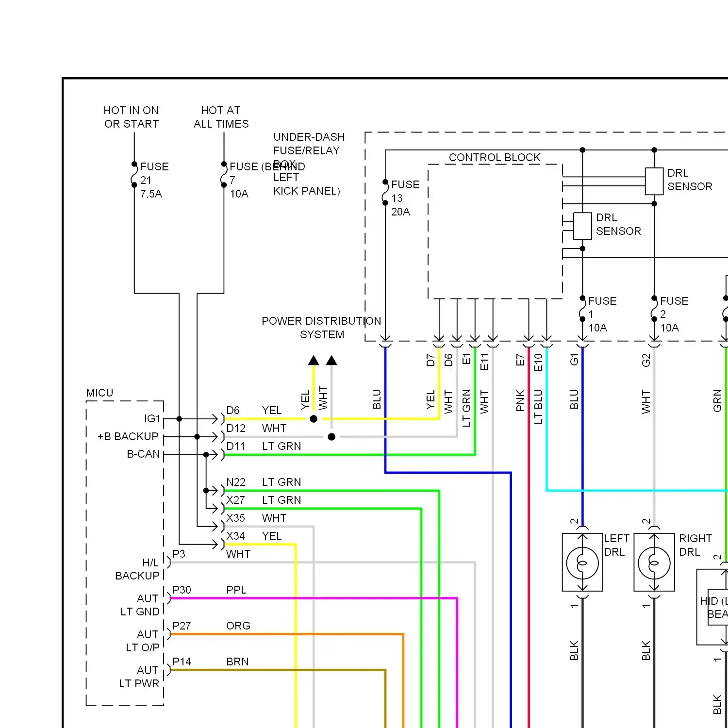Click the G2 terminal label
This screenshot has height=728, width=728.
[x=646, y=360]
